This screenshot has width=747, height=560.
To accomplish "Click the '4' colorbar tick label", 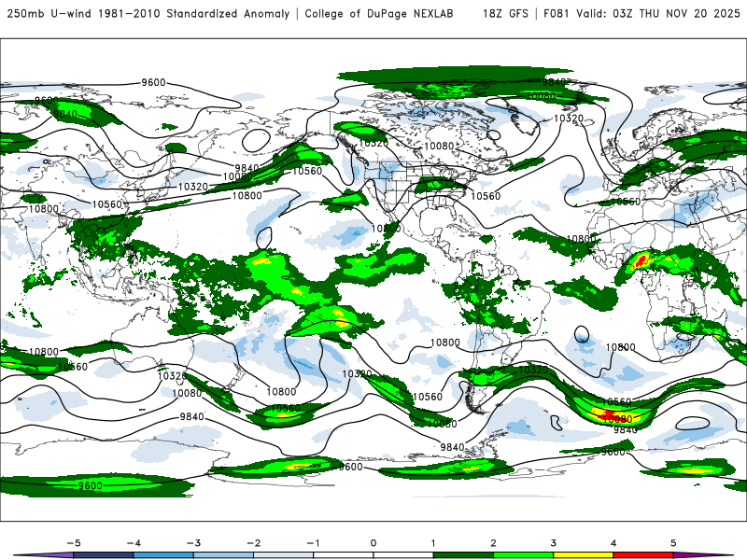I will click(613, 543).
